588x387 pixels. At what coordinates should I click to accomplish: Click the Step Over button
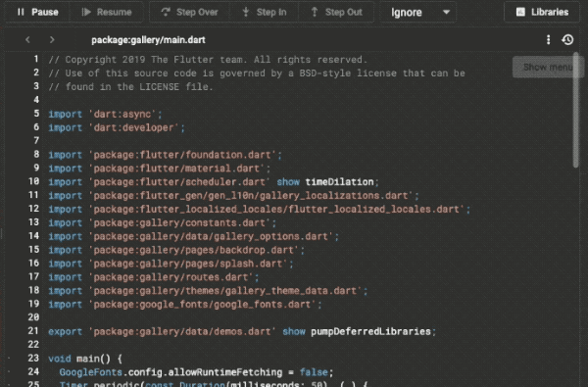coord(189,12)
